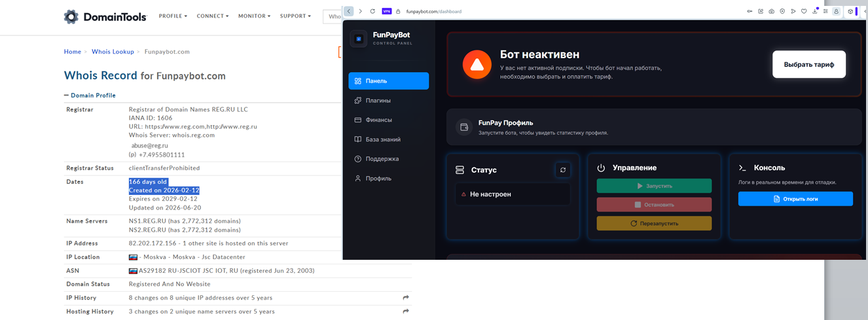Select Панель tab in sidebar

pos(389,81)
